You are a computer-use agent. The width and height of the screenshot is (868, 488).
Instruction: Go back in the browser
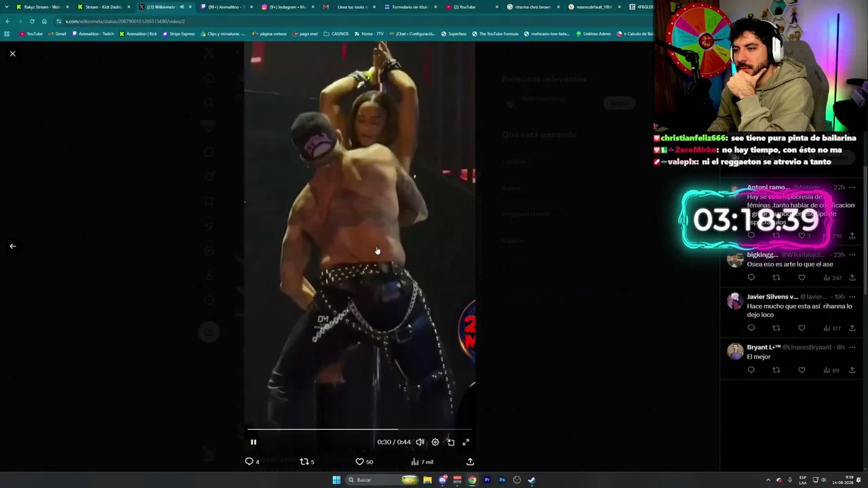click(x=7, y=21)
